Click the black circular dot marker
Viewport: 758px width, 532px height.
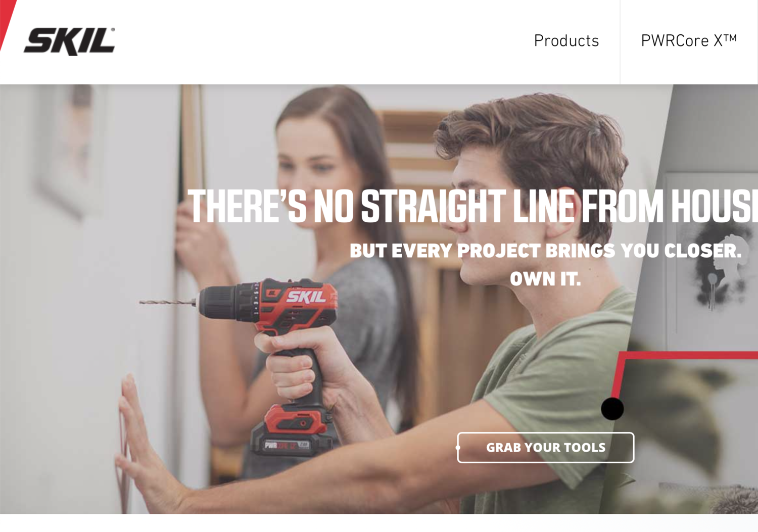[612, 409]
